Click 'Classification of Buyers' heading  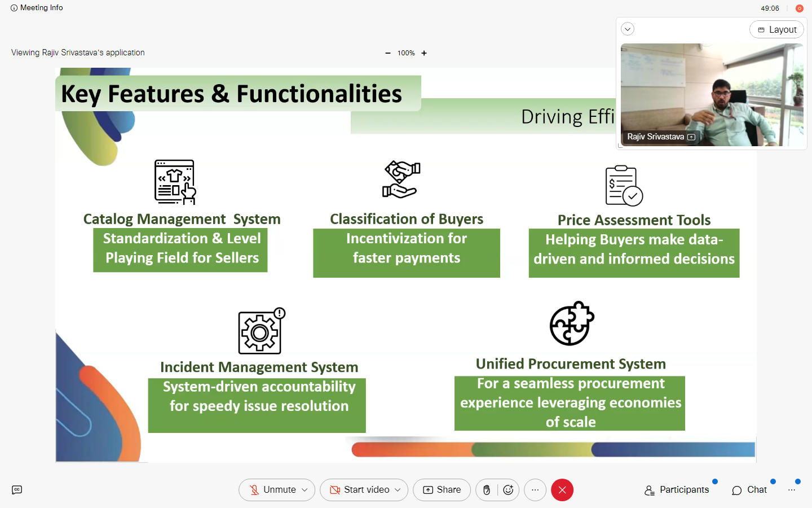(x=407, y=219)
